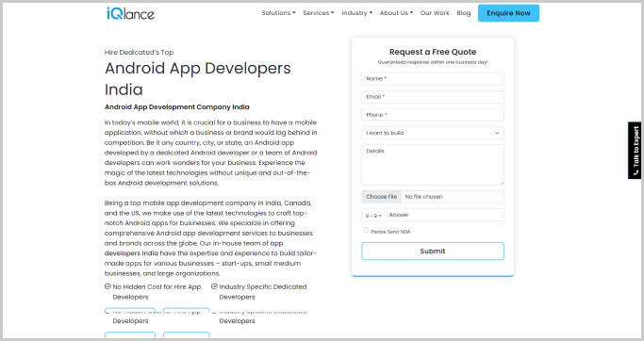Image resolution: width=644 pixels, height=341 pixels.
Task: Open the 'I want to build' select box
Action: [433, 133]
